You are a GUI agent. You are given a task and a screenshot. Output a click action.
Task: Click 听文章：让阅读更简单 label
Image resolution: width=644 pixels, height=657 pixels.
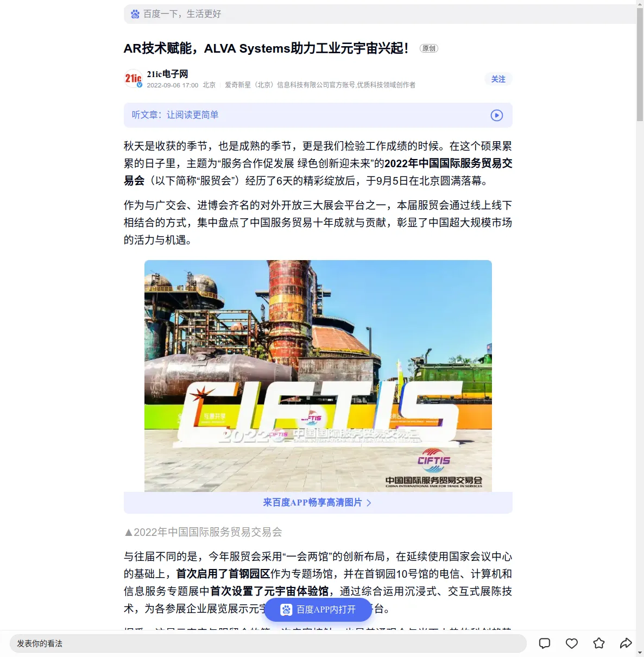[175, 115]
